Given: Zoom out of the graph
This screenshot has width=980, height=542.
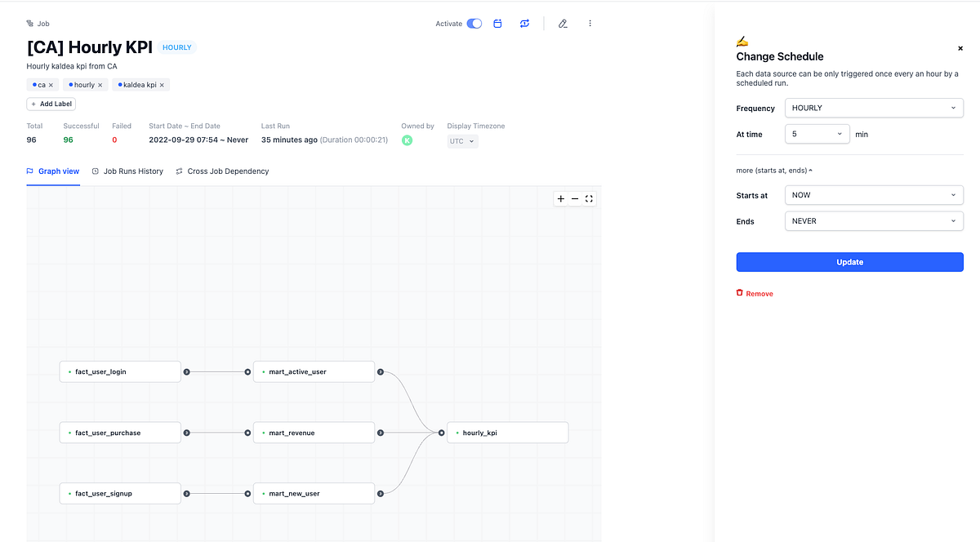Looking at the screenshot, I should click(575, 198).
